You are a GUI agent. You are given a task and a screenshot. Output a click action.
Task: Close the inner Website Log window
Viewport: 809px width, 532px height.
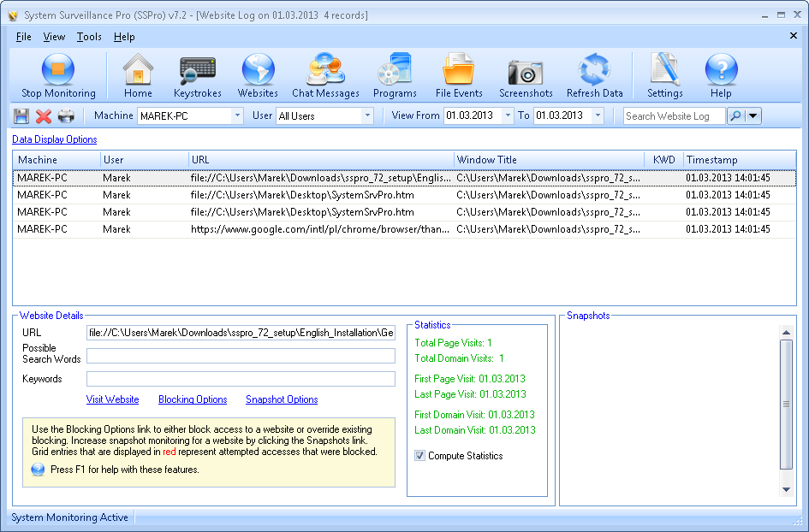(x=794, y=36)
